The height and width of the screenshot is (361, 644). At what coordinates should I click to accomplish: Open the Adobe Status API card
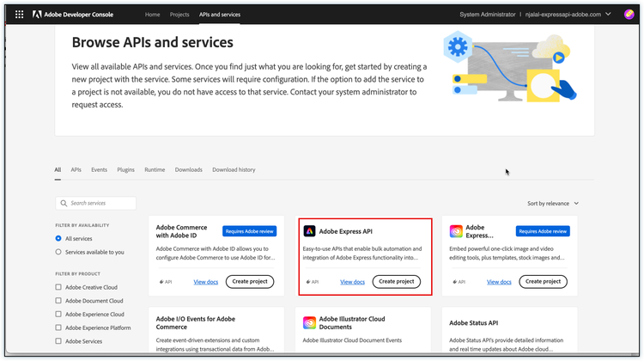coord(510,330)
